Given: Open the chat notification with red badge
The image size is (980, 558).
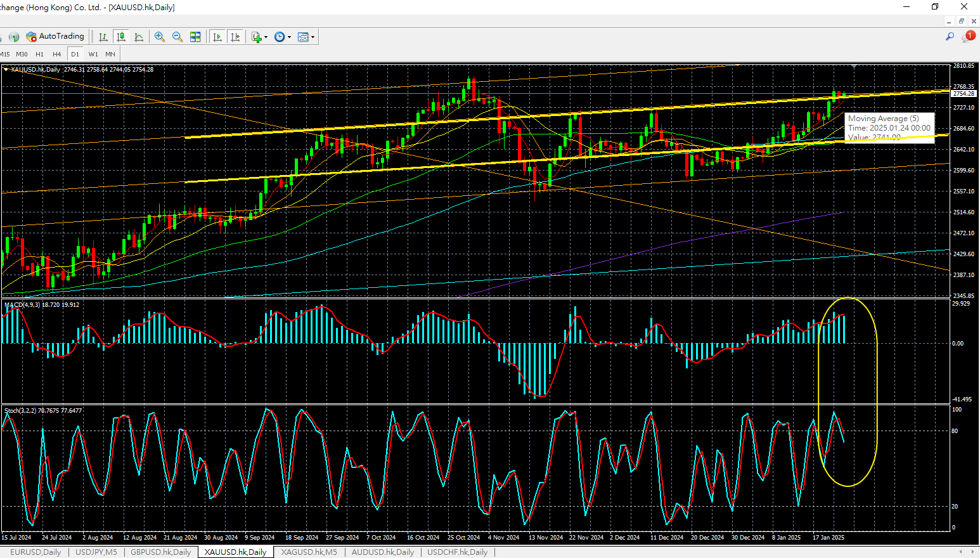Looking at the screenshot, I should click(x=968, y=37).
